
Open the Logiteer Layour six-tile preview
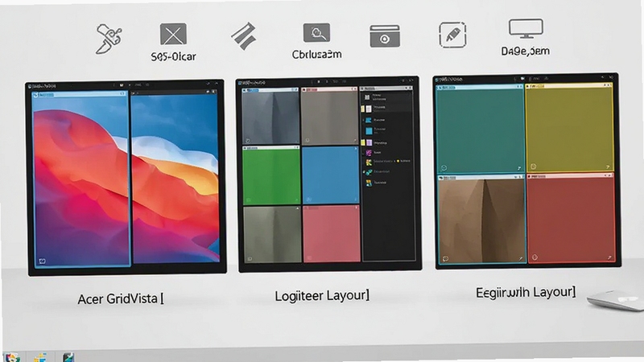[328, 174]
